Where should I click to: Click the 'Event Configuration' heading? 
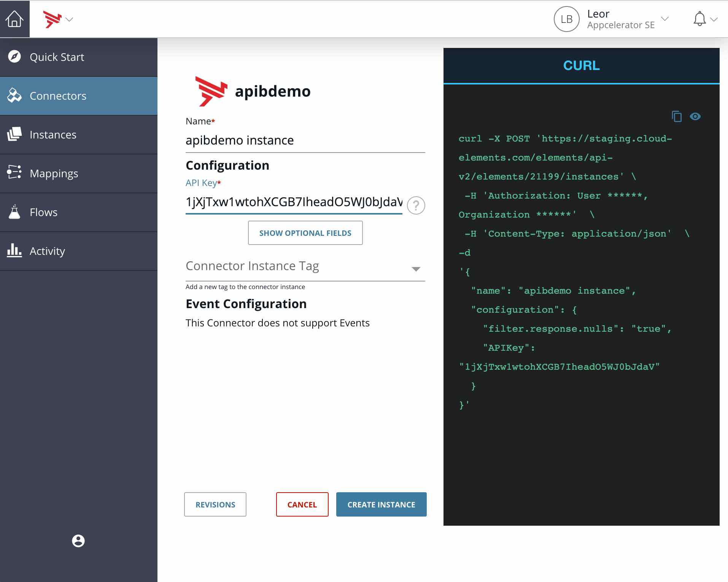(x=246, y=304)
